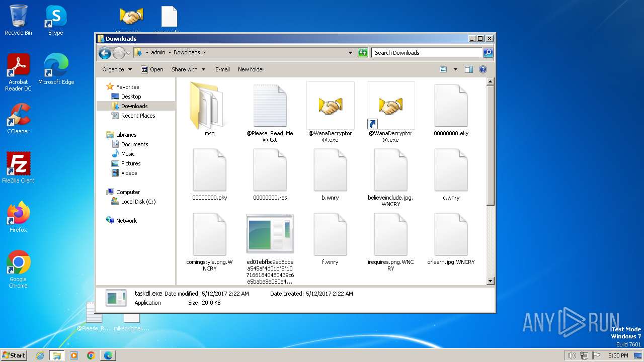
Task: Click the E-mail toolbar button
Action: [222, 69]
